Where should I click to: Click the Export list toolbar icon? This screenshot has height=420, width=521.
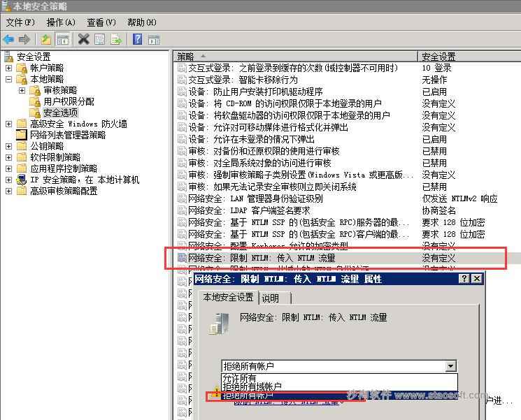point(116,39)
